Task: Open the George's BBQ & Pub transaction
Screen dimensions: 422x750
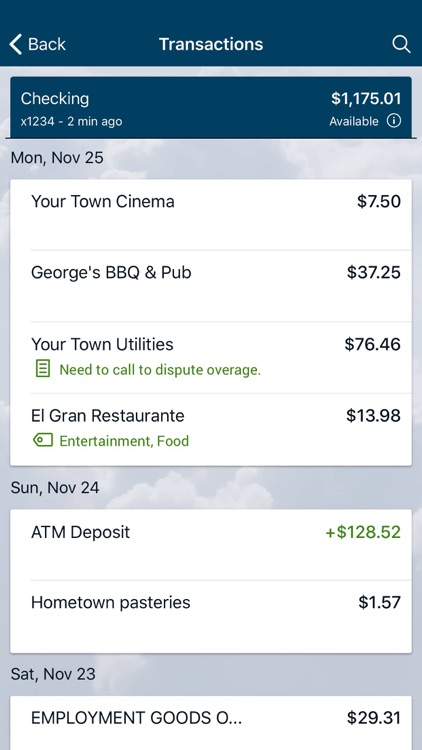Action: 211,286
